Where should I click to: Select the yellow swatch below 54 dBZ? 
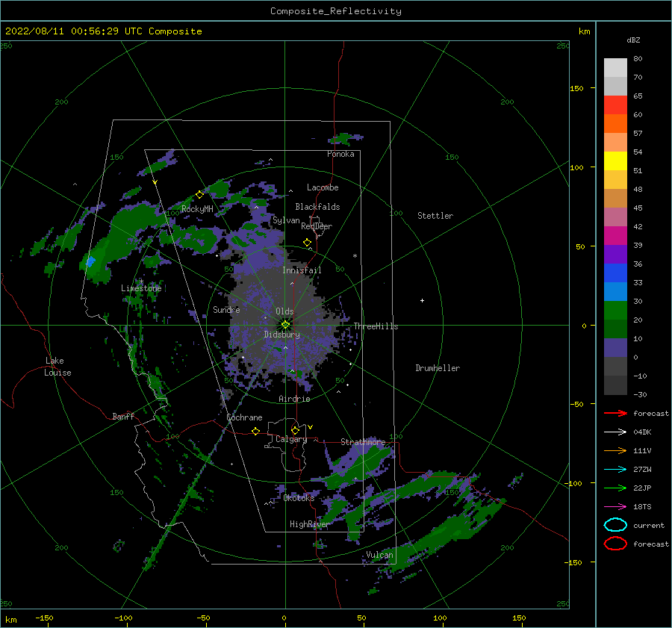pos(615,161)
